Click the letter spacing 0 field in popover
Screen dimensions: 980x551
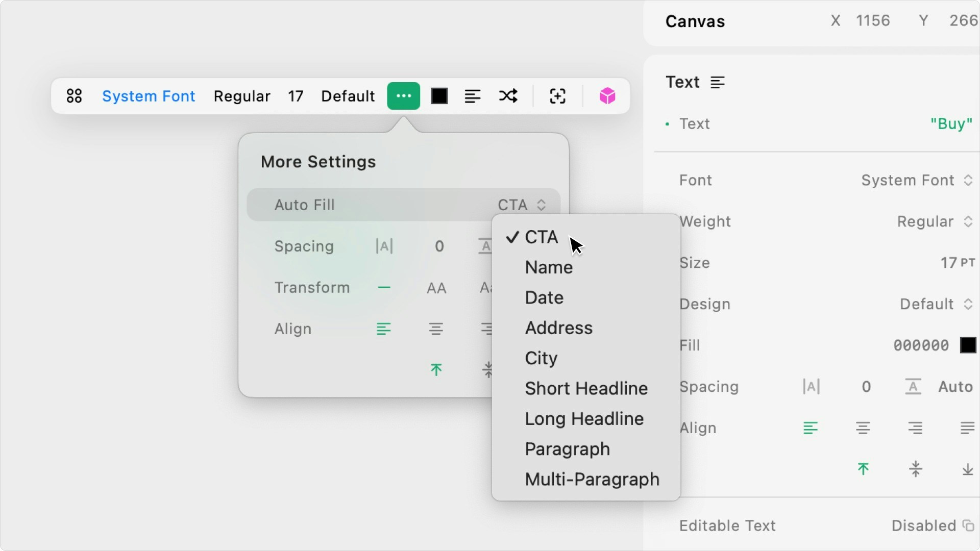click(439, 246)
